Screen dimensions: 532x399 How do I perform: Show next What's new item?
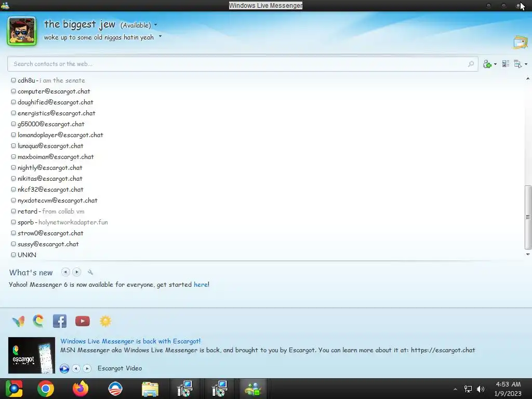77,272
